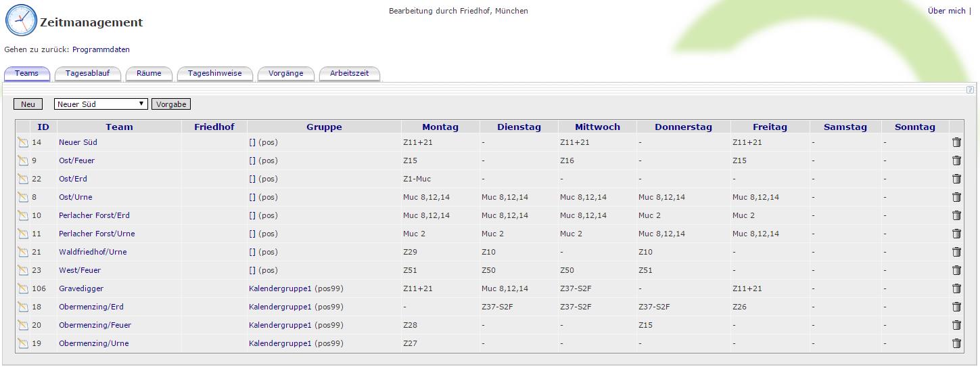Image resolution: width=980 pixels, height=367 pixels.
Task: Open the Über mich link
Action: [946, 11]
